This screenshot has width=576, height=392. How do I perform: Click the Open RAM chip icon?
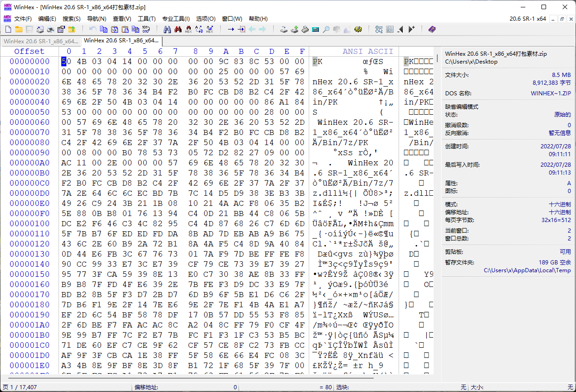[305, 29]
